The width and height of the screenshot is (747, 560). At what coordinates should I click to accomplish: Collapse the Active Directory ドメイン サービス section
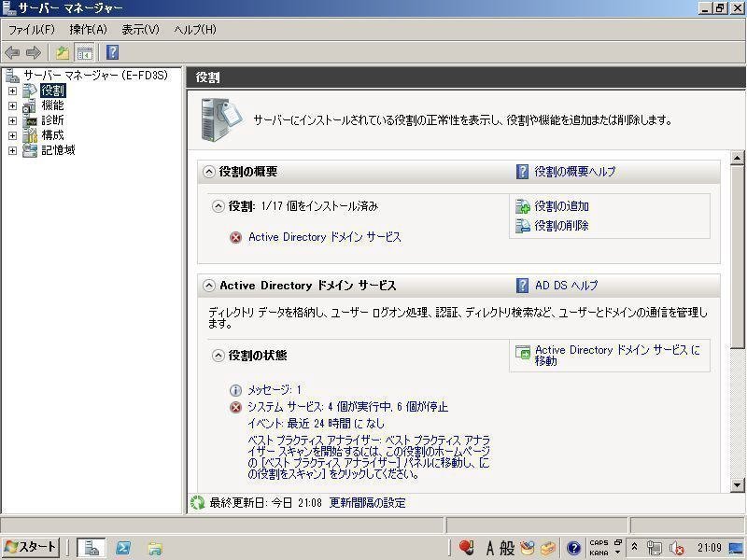[x=208, y=286]
